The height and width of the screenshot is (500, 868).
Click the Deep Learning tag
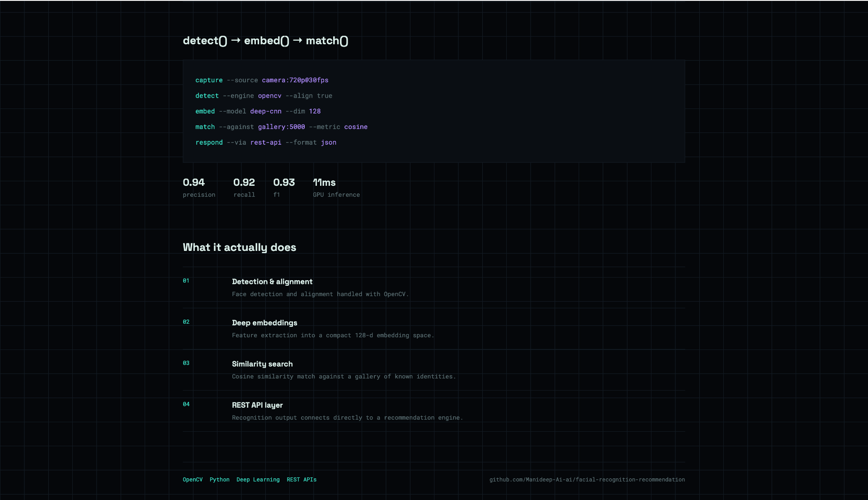(258, 480)
